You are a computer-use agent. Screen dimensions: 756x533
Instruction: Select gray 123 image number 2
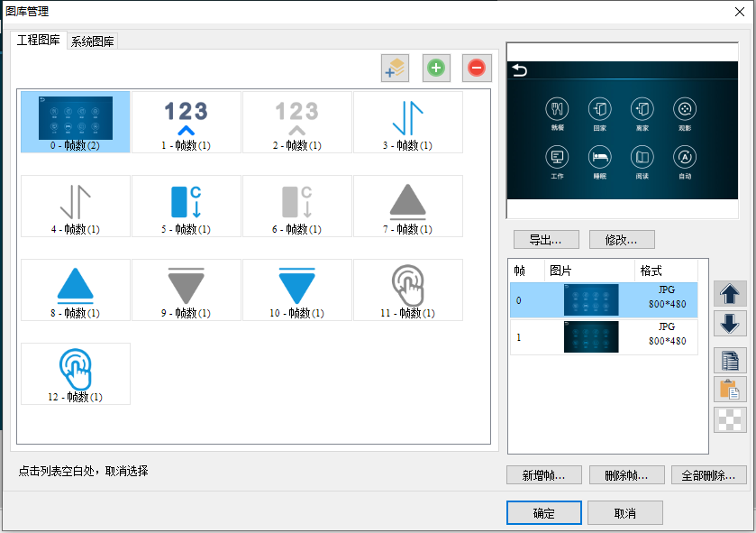297,122
